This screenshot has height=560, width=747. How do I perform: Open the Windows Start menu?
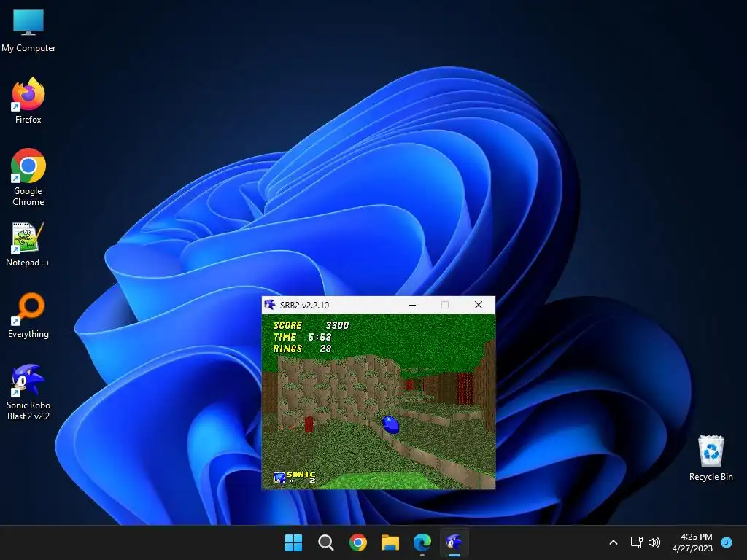(x=293, y=542)
